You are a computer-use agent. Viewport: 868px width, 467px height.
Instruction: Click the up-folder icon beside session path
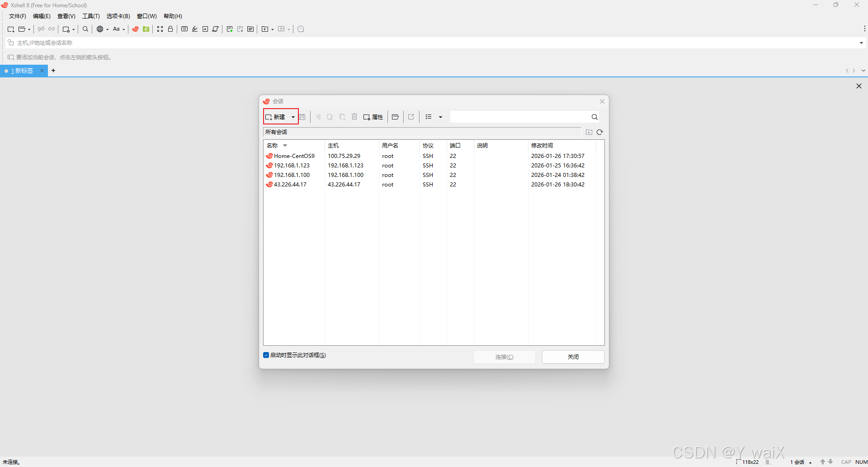(x=589, y=132)
